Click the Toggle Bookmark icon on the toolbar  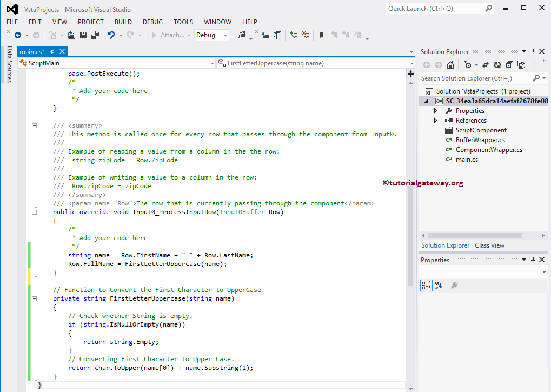pos(321,35)
